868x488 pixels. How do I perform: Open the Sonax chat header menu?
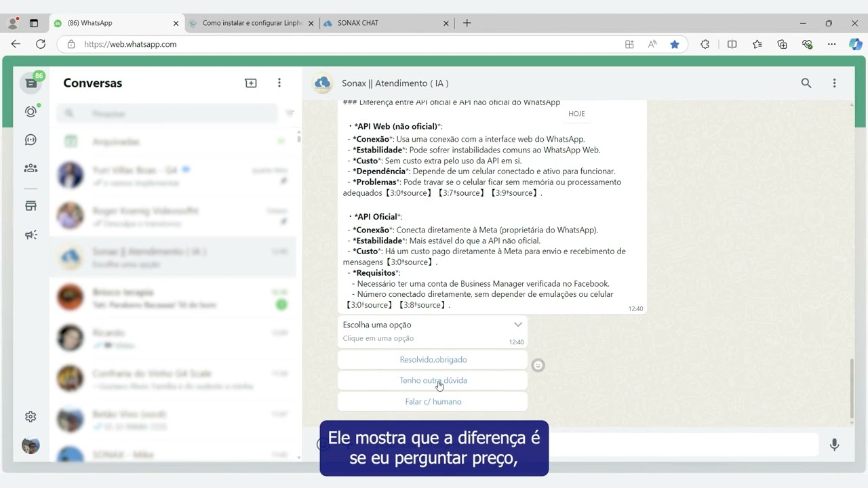[x=834, y=83]
